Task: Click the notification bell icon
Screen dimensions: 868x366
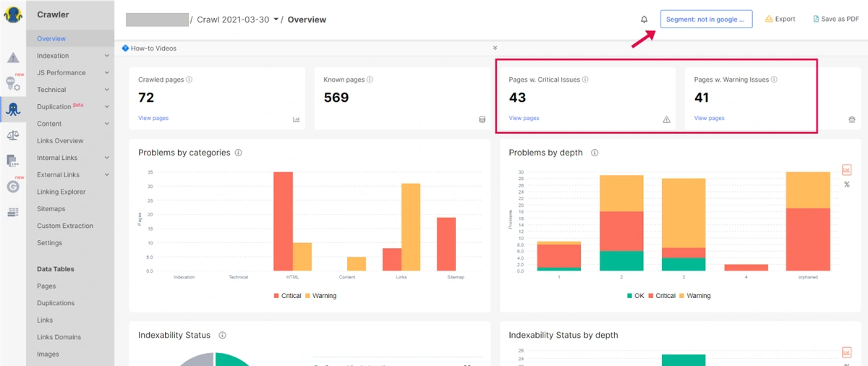Action: click(644, 20)
